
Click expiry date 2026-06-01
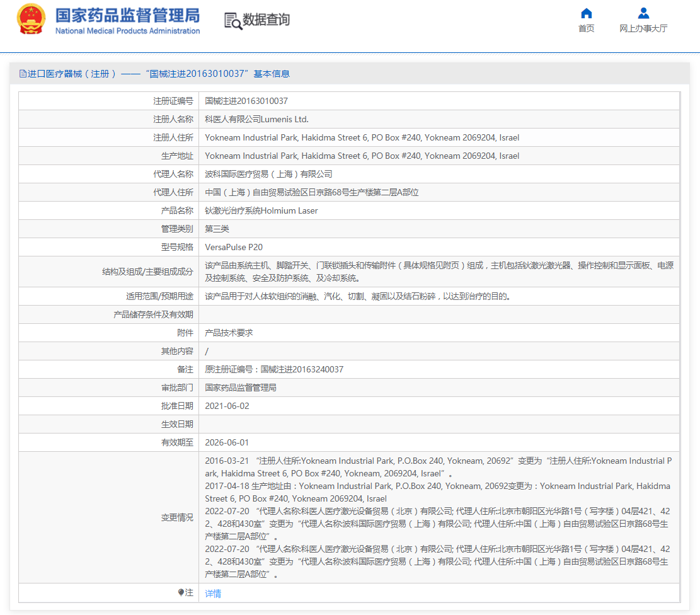(x=227, y=442)
